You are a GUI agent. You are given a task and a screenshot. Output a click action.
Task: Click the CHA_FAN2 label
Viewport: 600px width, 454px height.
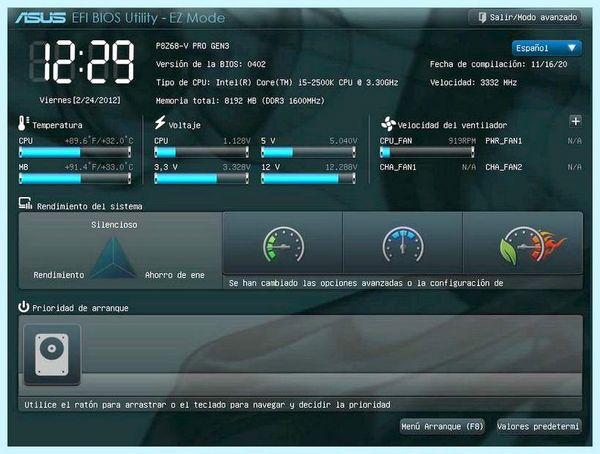tap(504, 167)
